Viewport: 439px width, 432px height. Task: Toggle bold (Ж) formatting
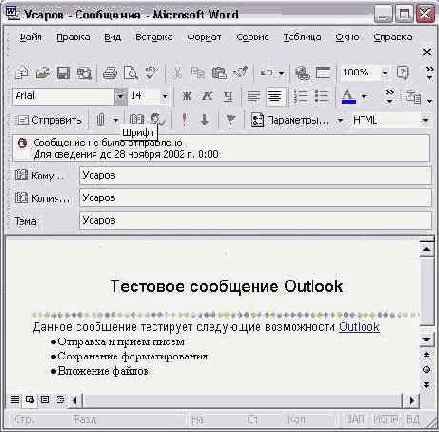tap(187, 96)
